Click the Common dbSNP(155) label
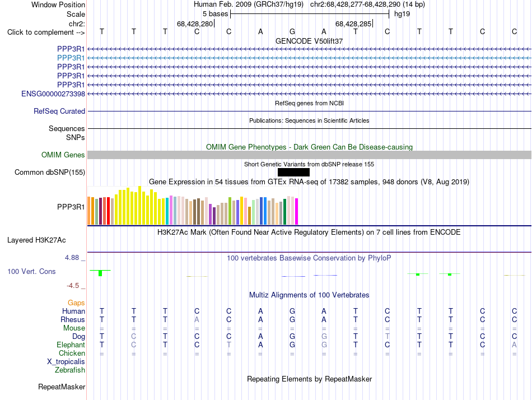Viewport: 532px width, 400px height. point(49,172)
